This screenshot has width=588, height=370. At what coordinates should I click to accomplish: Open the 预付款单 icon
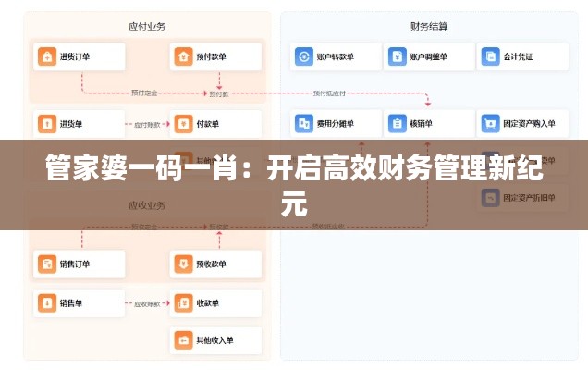tap(183, 56)
